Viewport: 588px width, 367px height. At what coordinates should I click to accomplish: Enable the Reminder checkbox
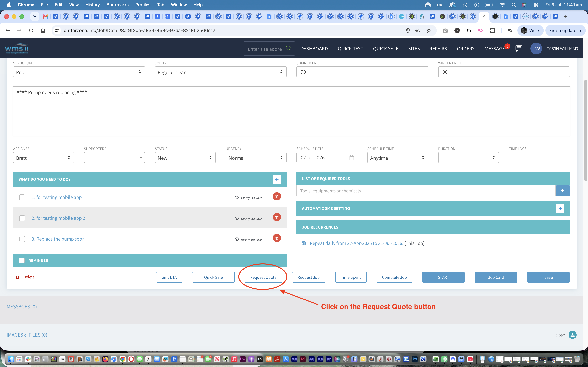pos(22,261)
